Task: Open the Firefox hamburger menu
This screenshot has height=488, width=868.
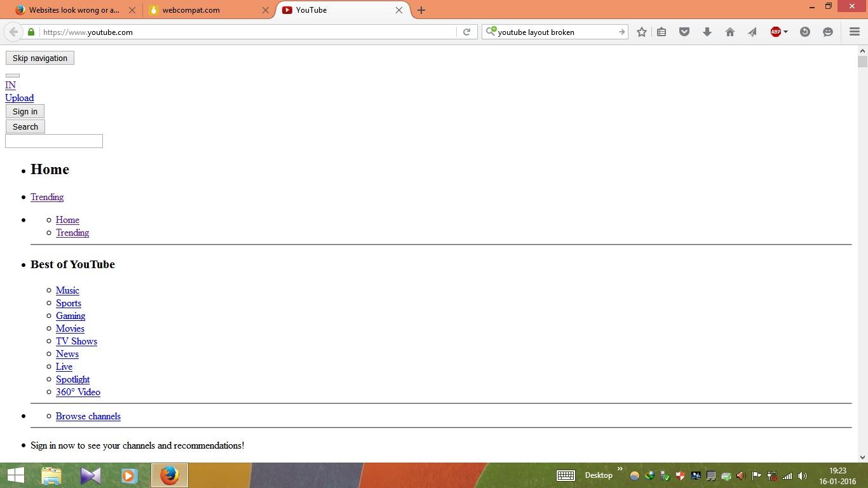Action: (853, 32)
